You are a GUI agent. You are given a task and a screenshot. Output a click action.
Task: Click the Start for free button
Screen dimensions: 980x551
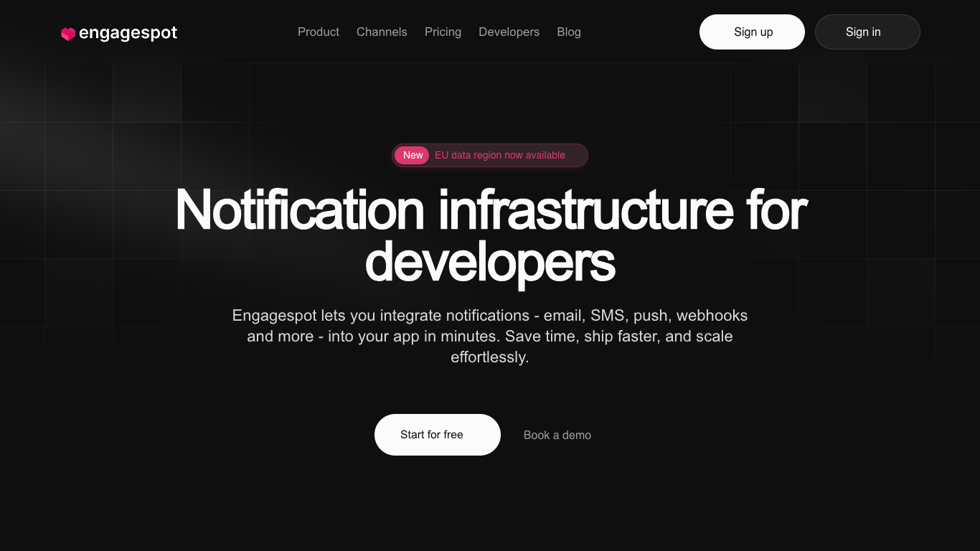click(438, 435)
